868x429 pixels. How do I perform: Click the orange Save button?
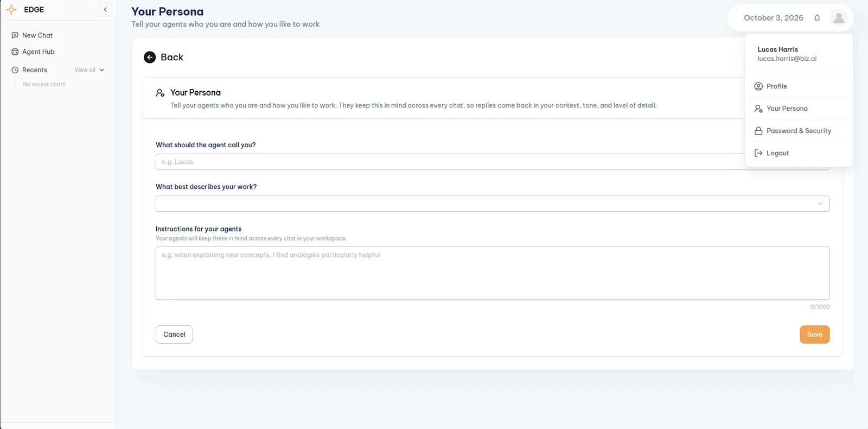click(814, 335)
